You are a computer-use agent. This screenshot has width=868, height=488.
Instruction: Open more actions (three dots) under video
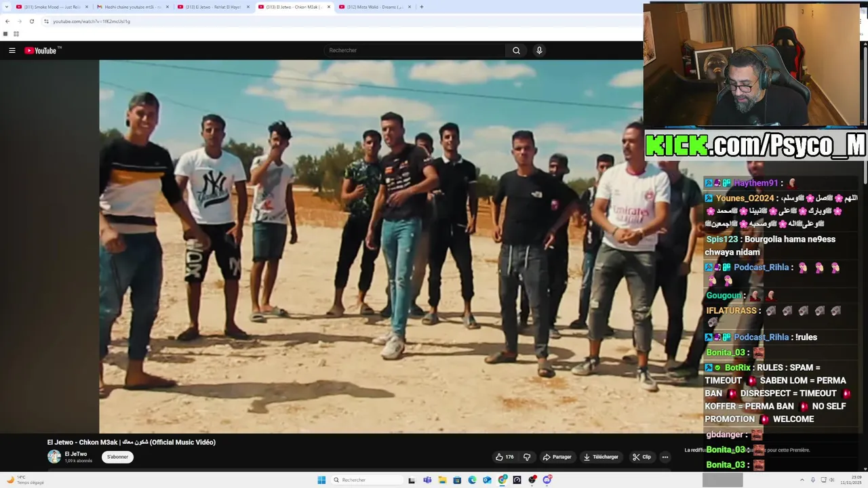(x=665, y=457)
